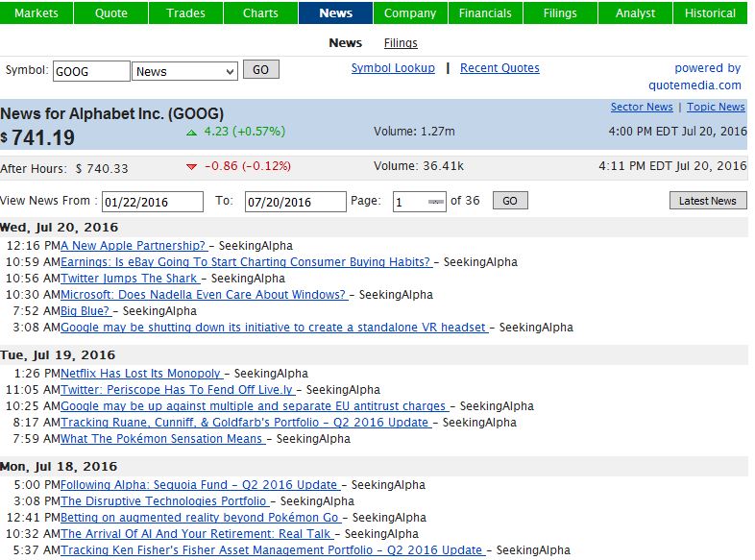The image size is (755, 560).
Task: Open the Trades tab
Action: coord(185,13)
